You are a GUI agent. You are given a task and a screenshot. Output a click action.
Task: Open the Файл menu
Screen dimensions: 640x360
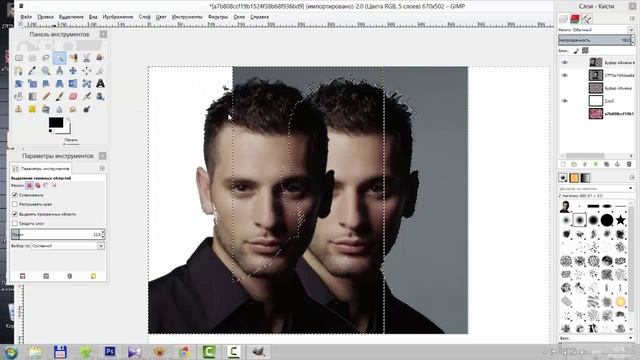pos(26,17)
